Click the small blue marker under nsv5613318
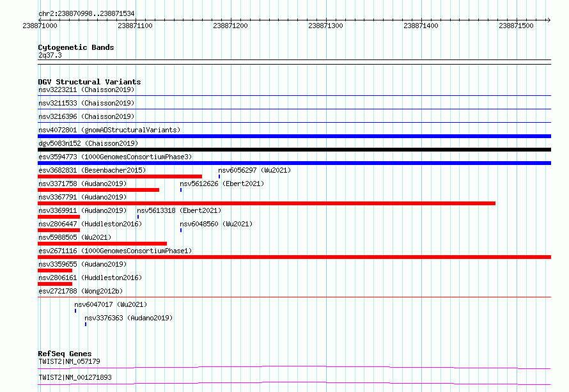This screenshot has height=392, width=569. click(138, 217)
